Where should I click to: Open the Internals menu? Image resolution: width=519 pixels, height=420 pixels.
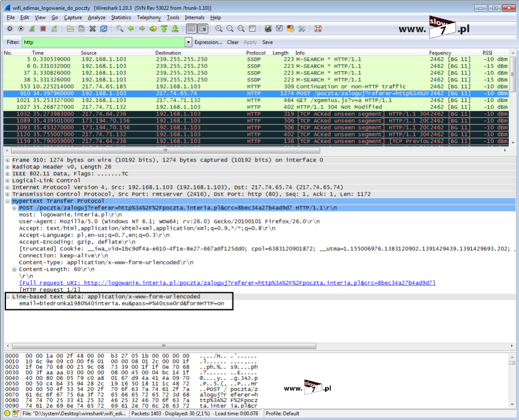point(195,17)
